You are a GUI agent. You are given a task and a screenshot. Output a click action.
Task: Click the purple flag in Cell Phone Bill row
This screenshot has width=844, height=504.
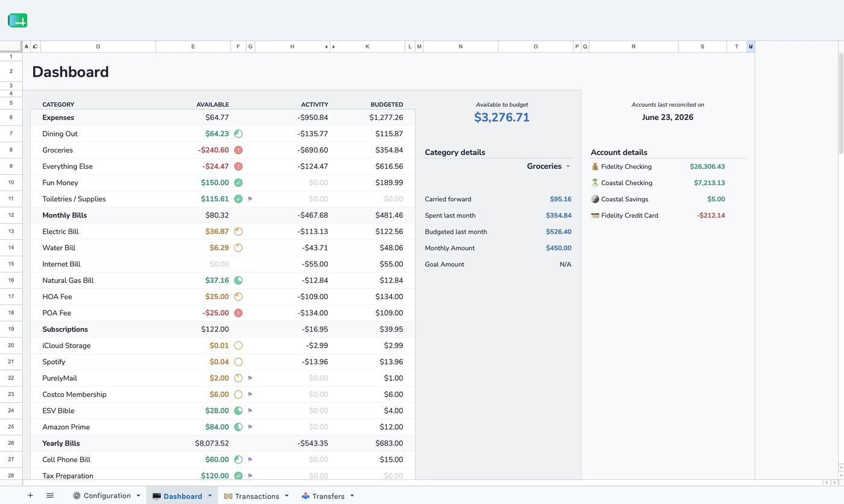click(x=250, y=459)
